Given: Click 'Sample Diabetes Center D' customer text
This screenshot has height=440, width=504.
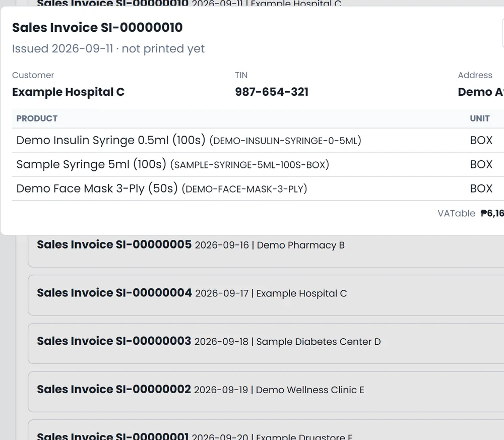Looking at the screenshot, I should click(319, 342).
